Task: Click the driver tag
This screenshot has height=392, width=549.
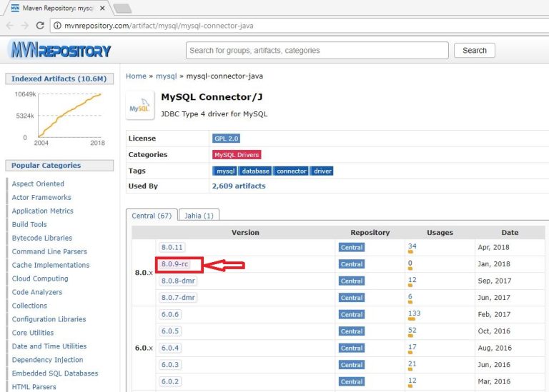Action: (x=322, y=171)
